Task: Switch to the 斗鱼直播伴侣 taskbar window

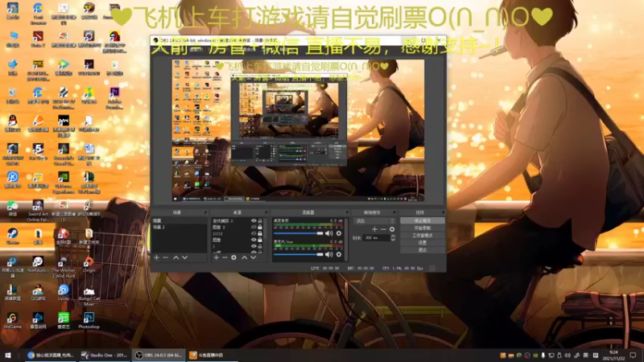Action: click(x=213, y=355)
